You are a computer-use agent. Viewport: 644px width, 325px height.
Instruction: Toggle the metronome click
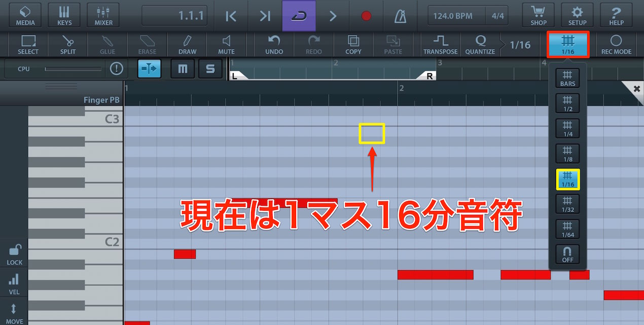coord(400,16)
